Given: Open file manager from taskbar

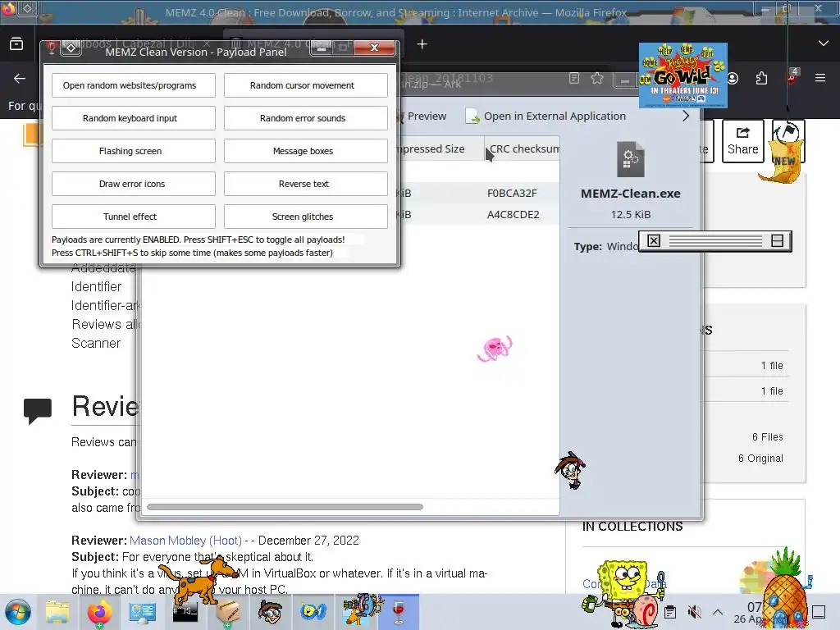Looking at the screenshot, I should coord(57,612).
